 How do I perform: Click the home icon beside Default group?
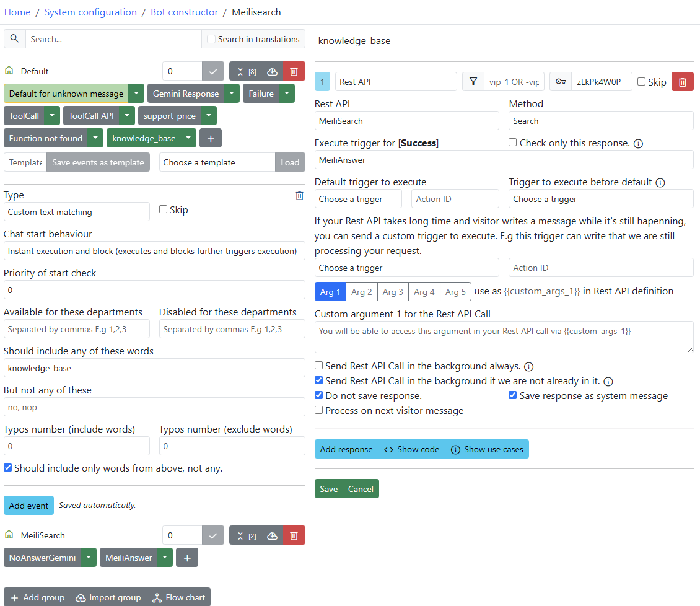(x=9, y=71)
